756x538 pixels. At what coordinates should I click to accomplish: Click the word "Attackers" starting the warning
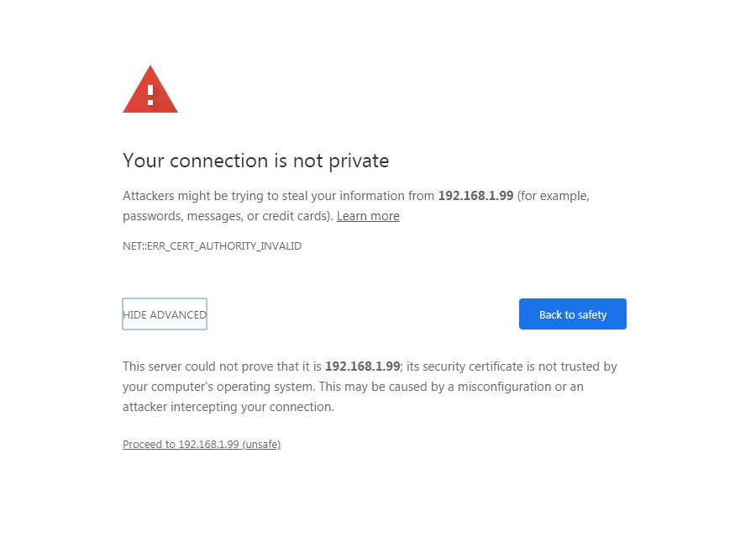click(150, 196)
